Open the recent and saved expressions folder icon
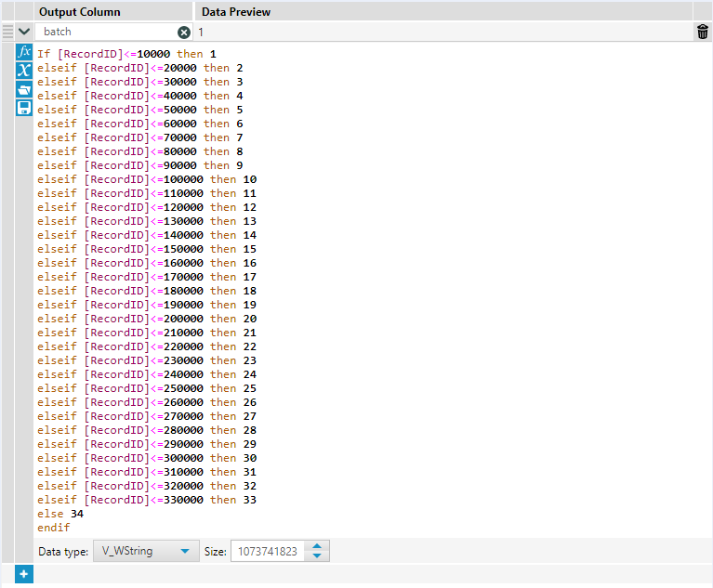 [x=24, y=89]
